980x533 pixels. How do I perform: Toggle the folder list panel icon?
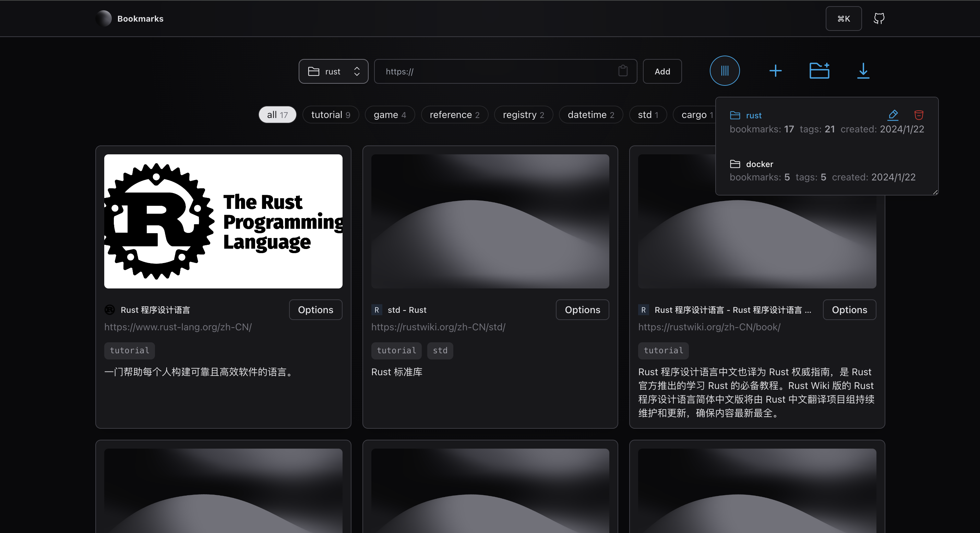click(724, 71)
